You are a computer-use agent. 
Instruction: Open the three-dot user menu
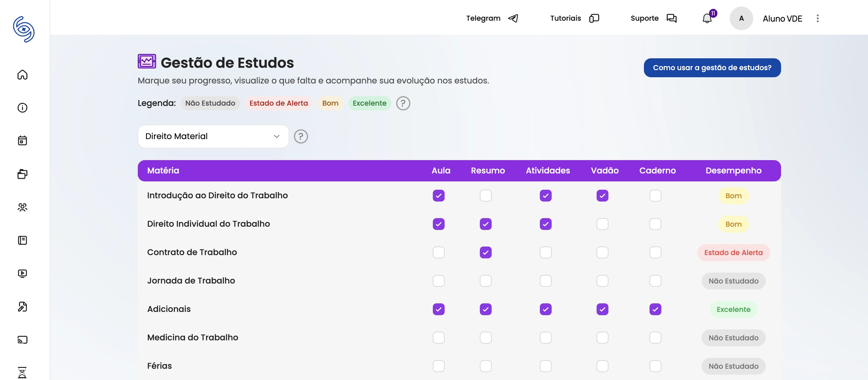click(x=817, y=19)
